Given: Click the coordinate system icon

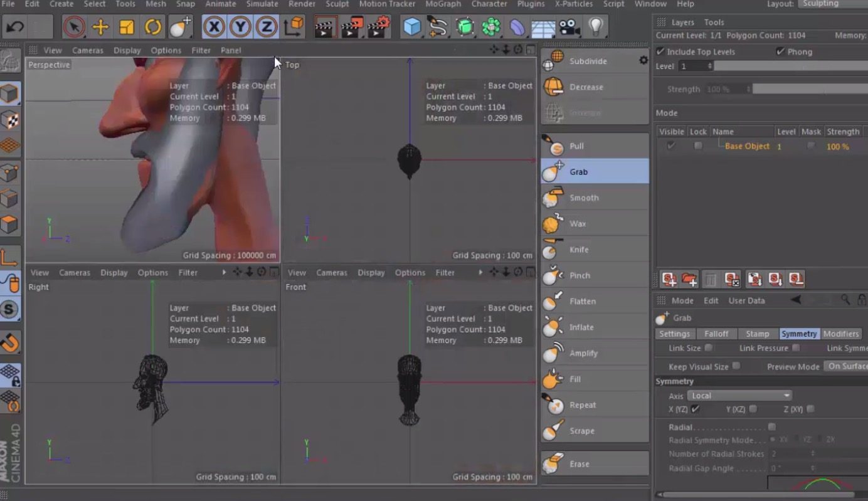Looking at the screenshot, I should click(294, 27).
